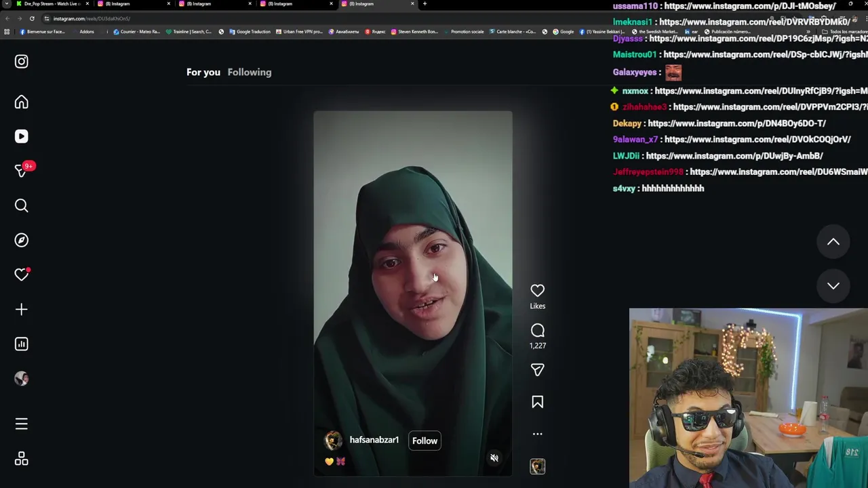Click the likes count label under heart
Image resolution: width=868 pixels, height=488 pixels.
coord(537,306)
